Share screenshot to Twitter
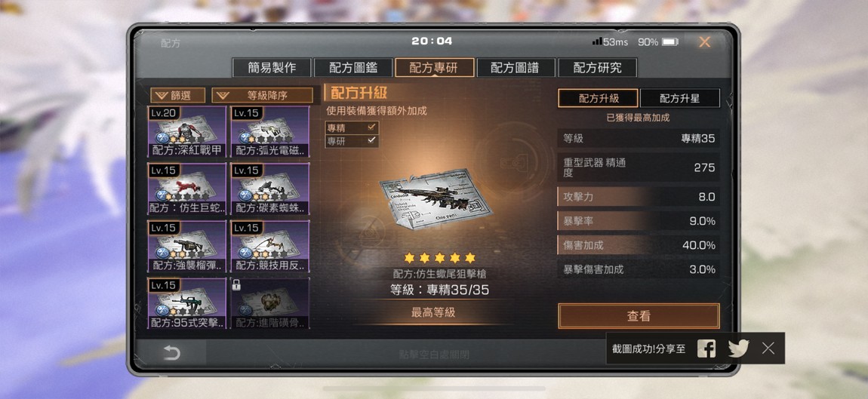Viewport: 868px width, 399px height. (738, 348)
